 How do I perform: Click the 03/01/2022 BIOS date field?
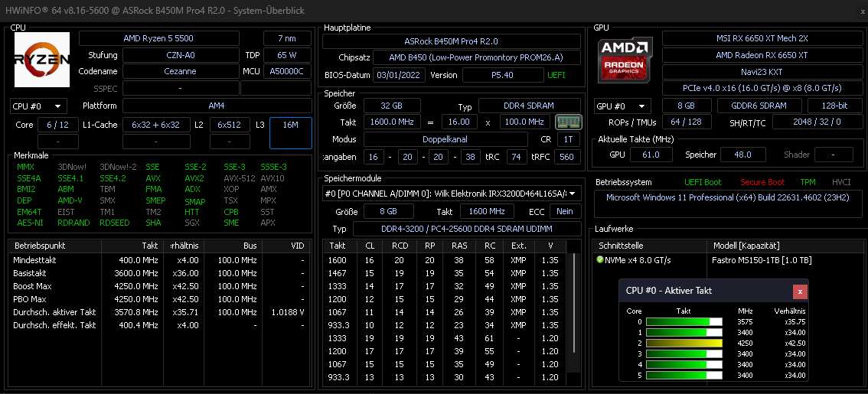[399, 75]
